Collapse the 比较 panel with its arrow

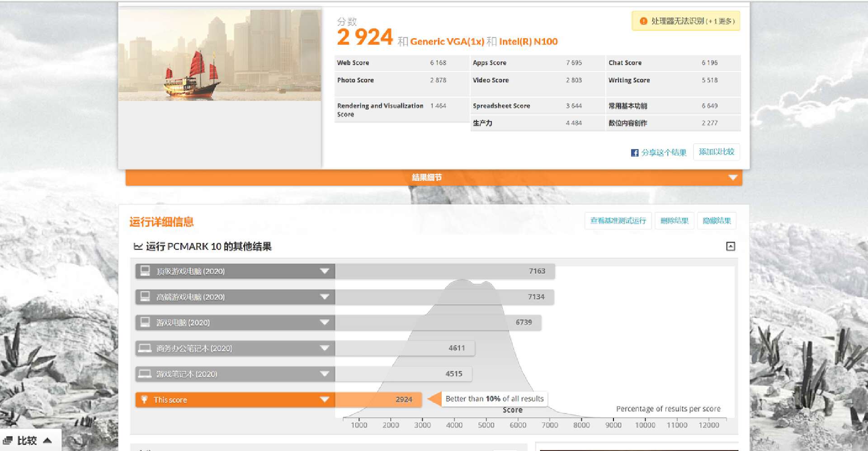pyautogui.click(x=48, y=440)
